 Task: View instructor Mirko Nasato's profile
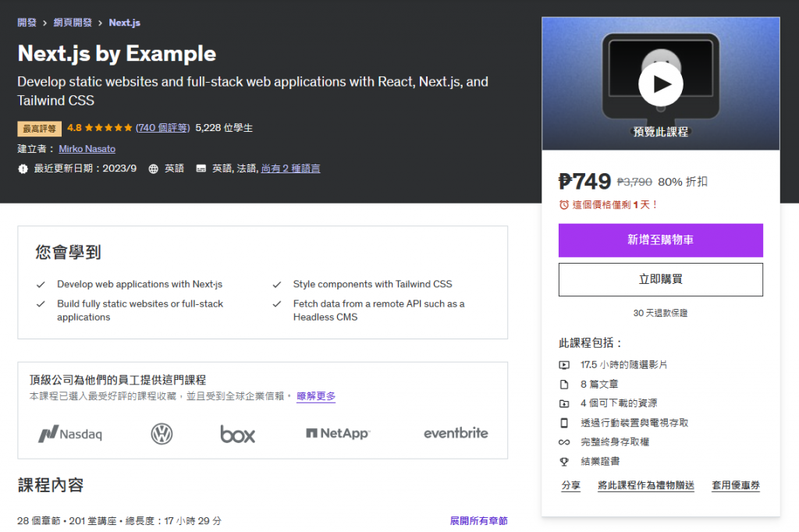(x=87, y=149)
